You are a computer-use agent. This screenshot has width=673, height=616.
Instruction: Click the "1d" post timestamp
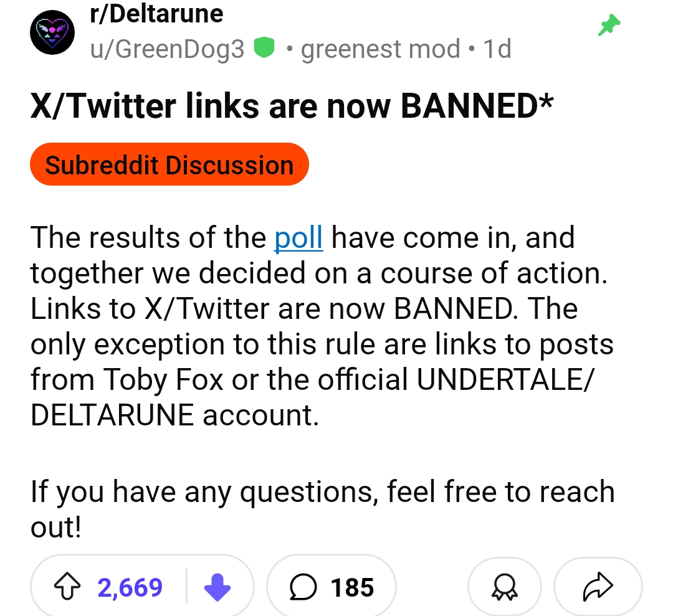click(497, 49)
